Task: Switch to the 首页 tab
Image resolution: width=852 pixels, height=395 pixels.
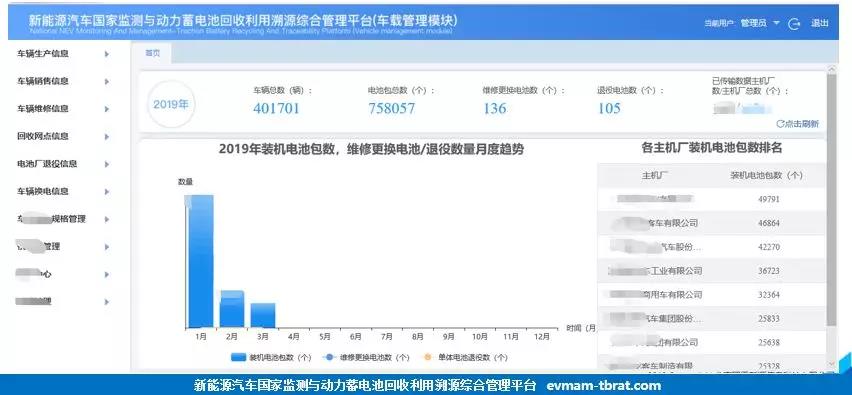Action: (153, 53)
